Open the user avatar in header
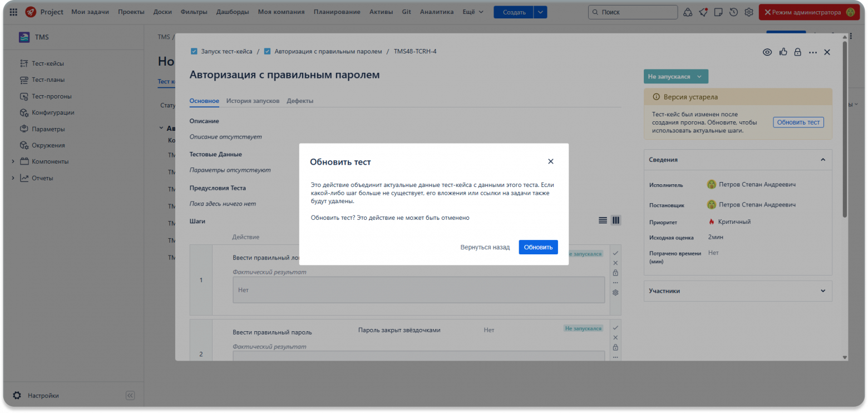This screenshot has height=413, width=868. 850,12
